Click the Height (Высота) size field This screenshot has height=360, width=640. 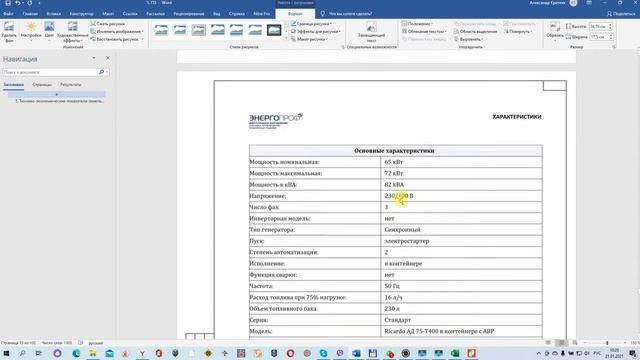coord(598,26)
